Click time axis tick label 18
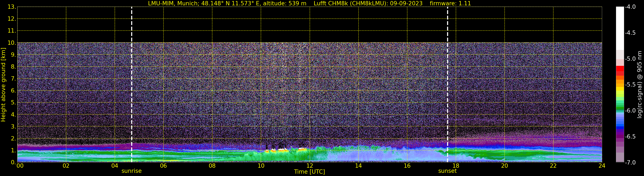644x176 pixels. tap(456, 166)
